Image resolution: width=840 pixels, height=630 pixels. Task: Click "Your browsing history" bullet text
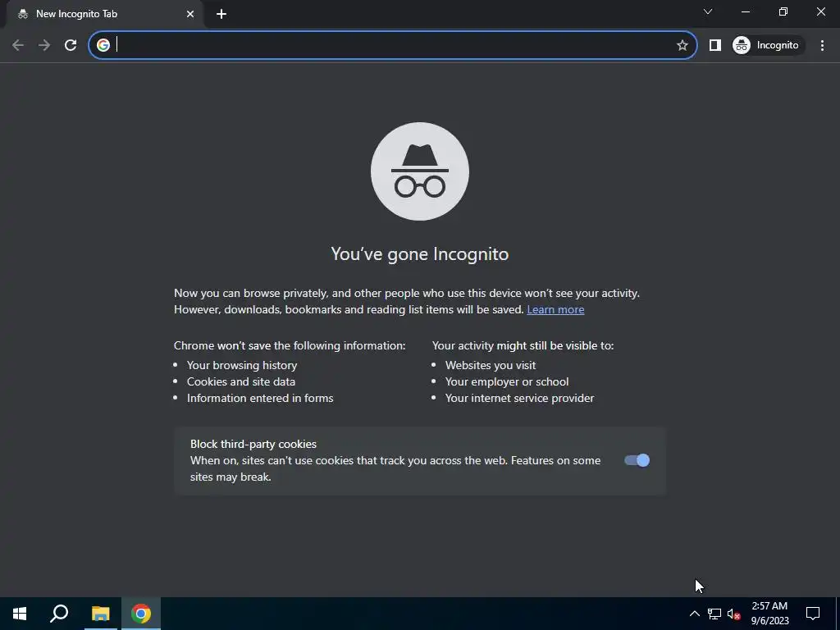click(242, 365)
